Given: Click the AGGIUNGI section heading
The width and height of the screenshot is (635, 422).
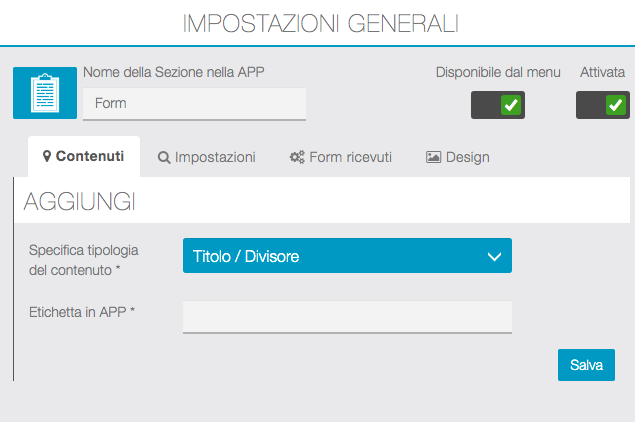Looking at the screenshot, I should point(79,201).
